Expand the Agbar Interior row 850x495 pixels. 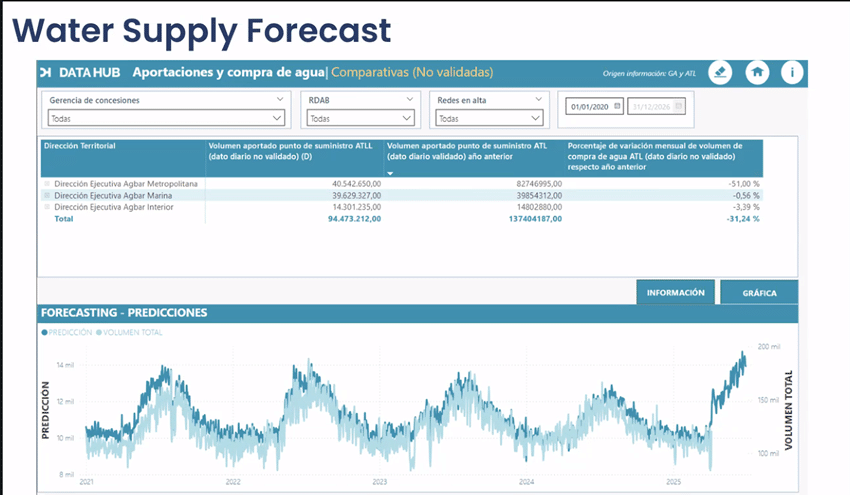tap(46, 207)
